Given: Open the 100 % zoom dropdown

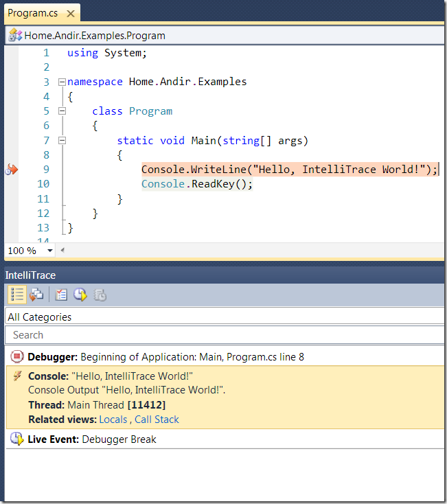Looking at the screenshot, I should pyautogui.click(x=50, y=251).
